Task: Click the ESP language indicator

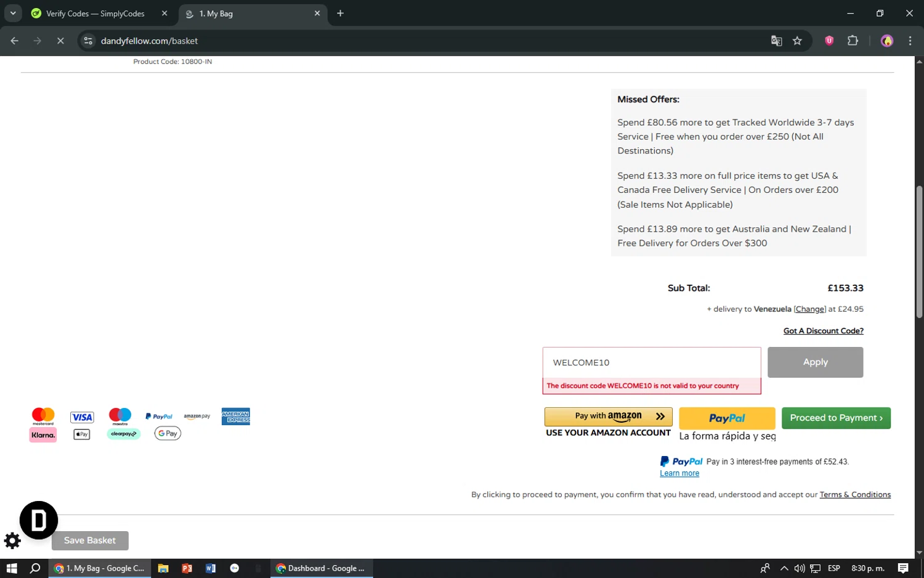Action: (x=834, y=568)
